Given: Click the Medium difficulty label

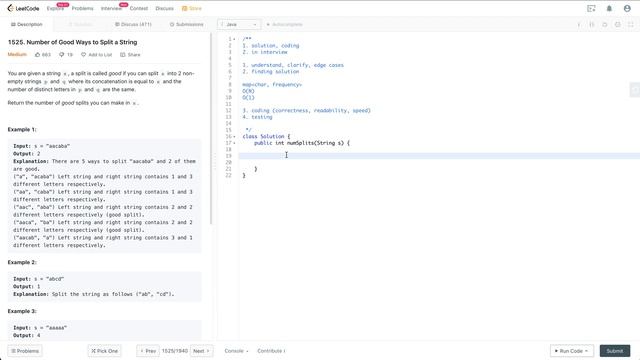Looking at the screenshot, I should coord(17,54).
